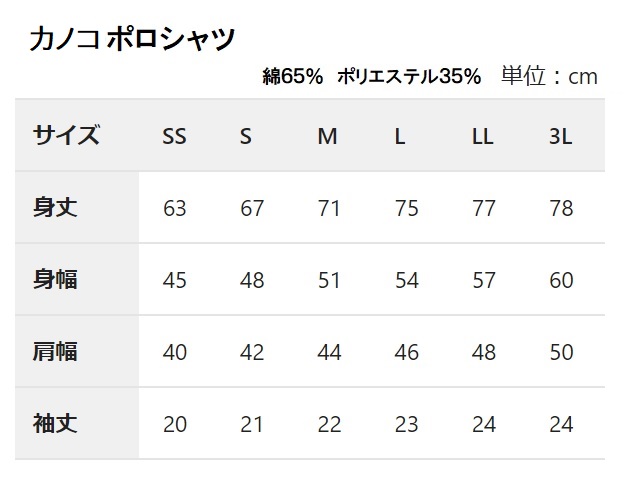This screenshot has width=634, height=484.
Task: Select the L size column header
Action: 400,136
